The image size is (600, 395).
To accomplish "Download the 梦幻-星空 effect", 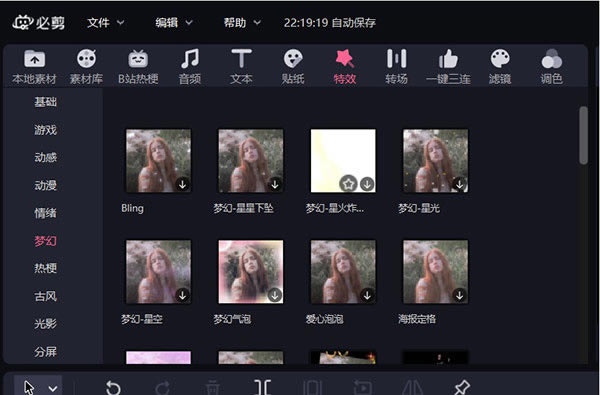I will (x=183, y=295).
